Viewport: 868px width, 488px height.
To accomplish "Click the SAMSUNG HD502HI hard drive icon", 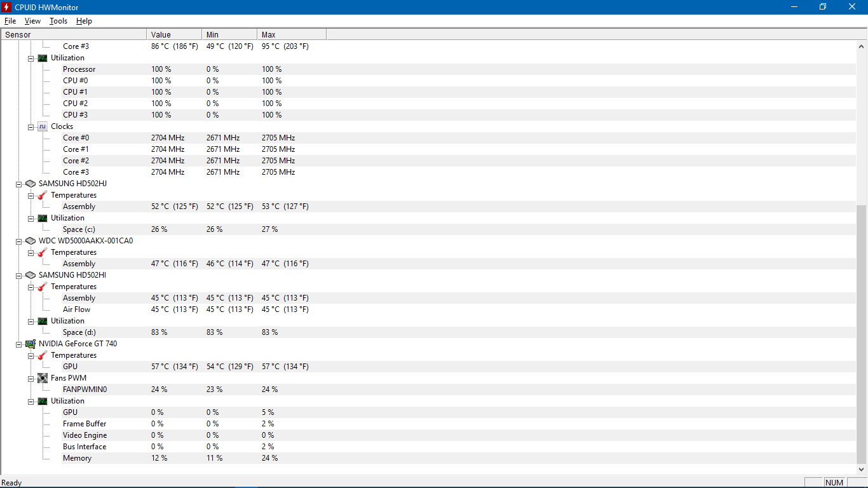I will (x=31, y=275).
